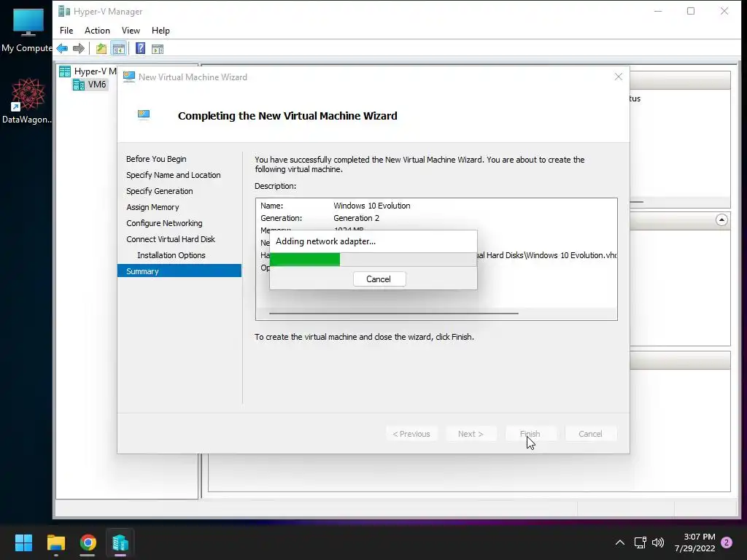Click the Hyper-V Manager title bar icon
The image size is (747, 560).
(64, 11)
